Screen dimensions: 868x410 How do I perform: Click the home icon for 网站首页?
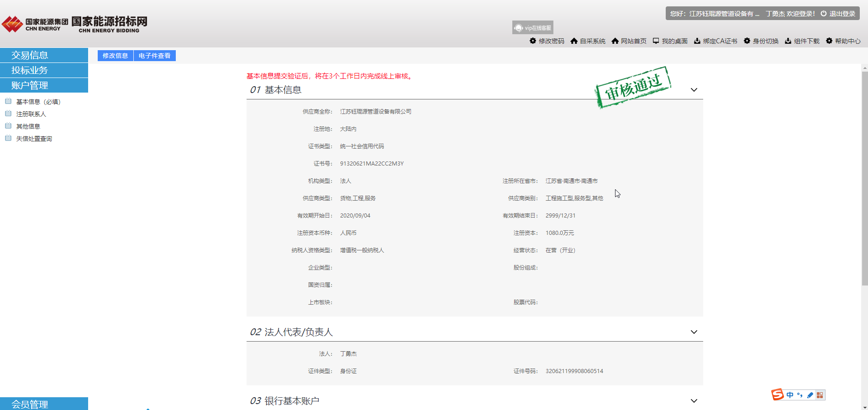615,41
